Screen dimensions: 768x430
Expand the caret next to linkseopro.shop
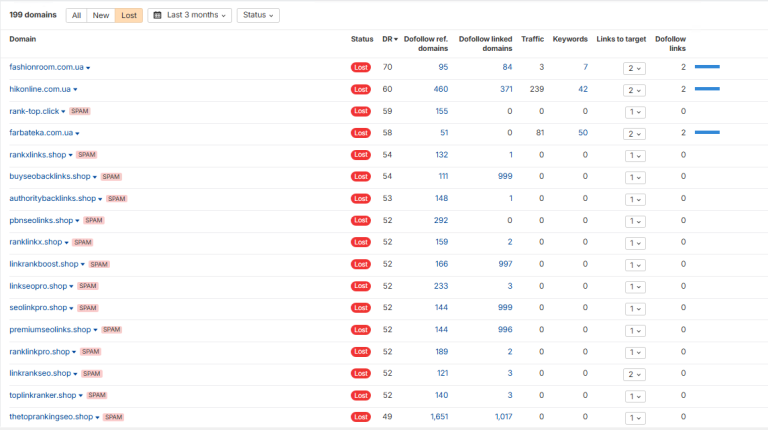click(72, 287)
